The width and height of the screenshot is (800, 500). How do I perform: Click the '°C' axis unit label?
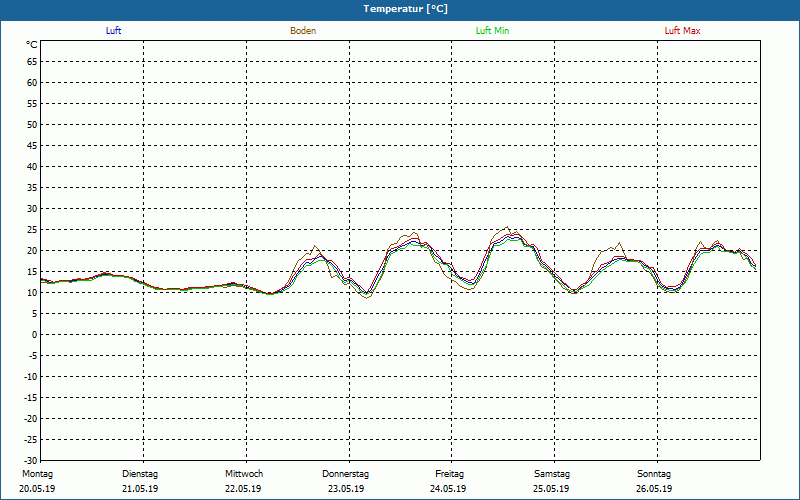pyautogui.click(x=32, y=45)
